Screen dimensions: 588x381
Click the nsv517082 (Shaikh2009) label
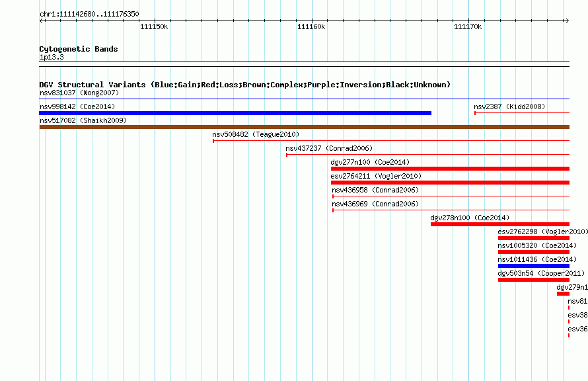click(x=83, y=120)
